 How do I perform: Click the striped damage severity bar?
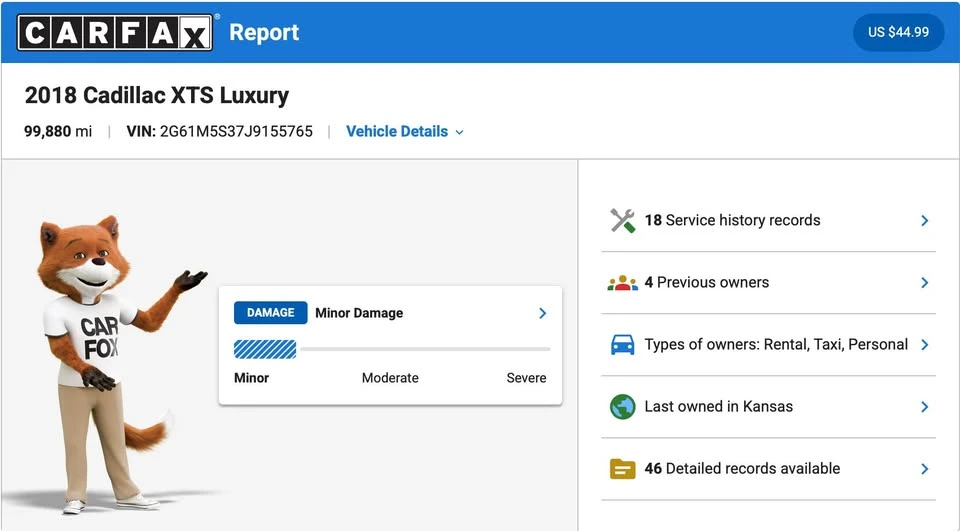coord(265,349)
